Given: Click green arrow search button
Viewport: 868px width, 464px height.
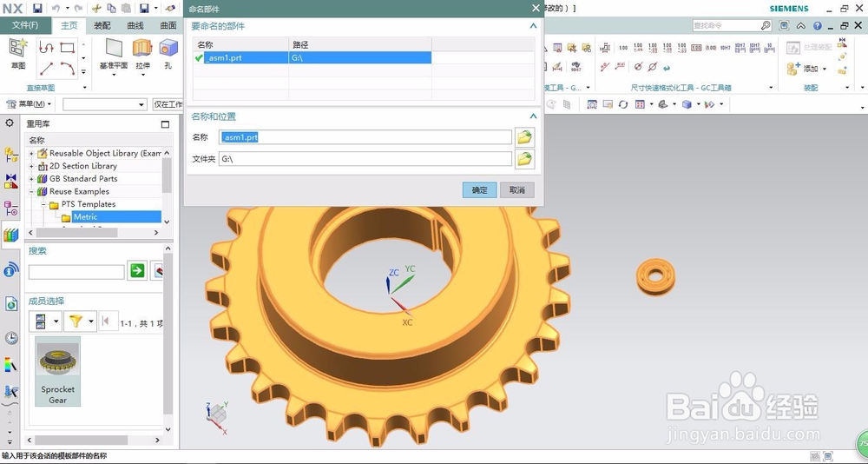Looking at the screenshot, I should pos(137,270).
